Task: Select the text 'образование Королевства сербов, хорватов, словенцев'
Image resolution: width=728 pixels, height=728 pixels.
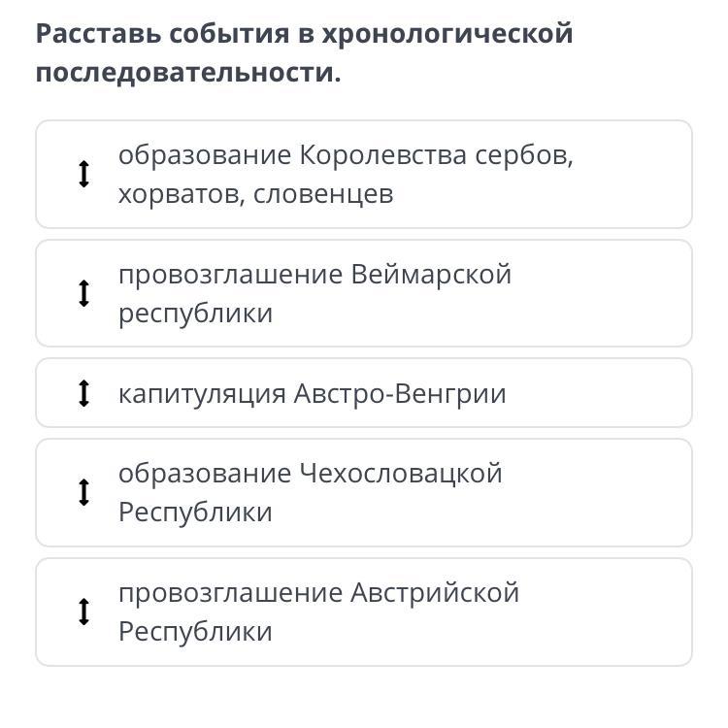Action: point(346,175)
